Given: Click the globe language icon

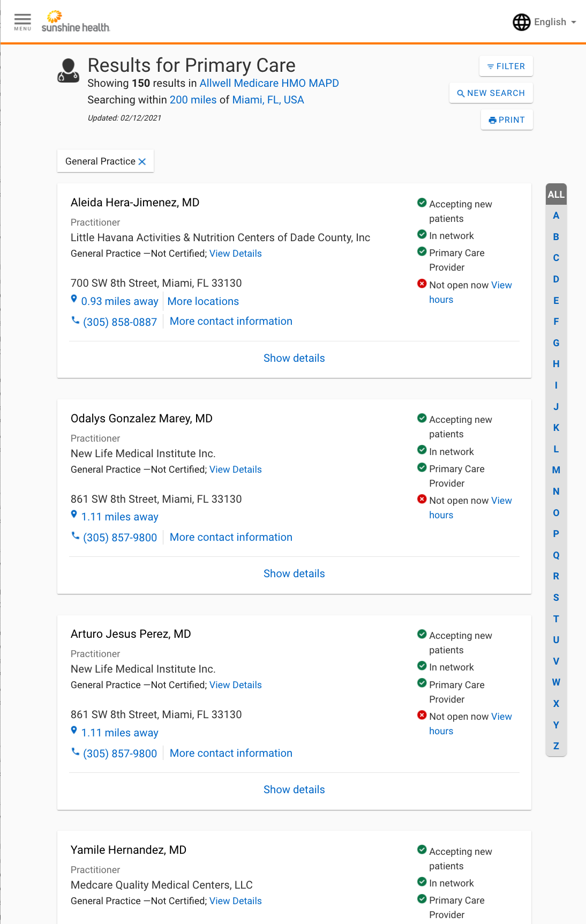Looking at the screenshot, I should 521,22.
